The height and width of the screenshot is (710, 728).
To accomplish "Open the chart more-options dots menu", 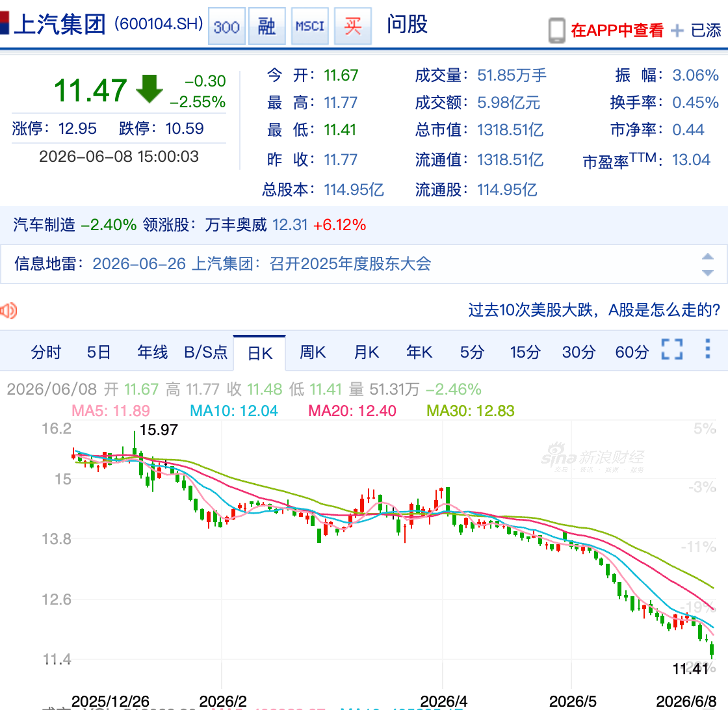I will pos(708,348).
